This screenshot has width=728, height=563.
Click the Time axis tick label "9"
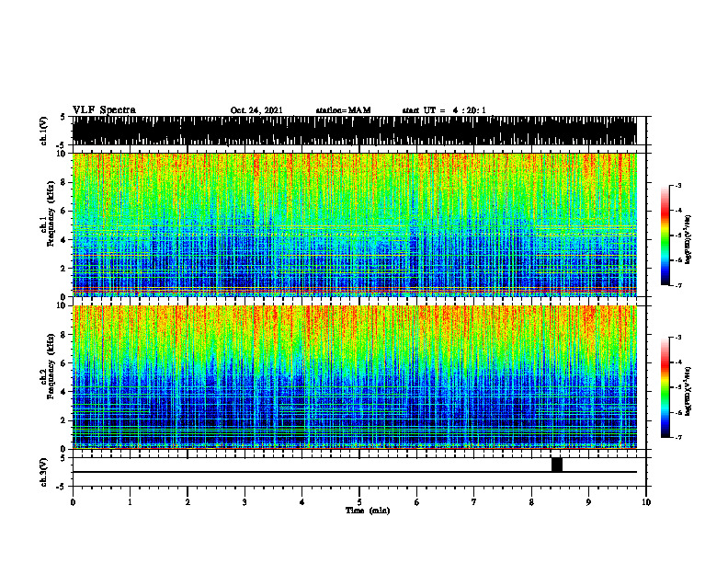point(588,502)
